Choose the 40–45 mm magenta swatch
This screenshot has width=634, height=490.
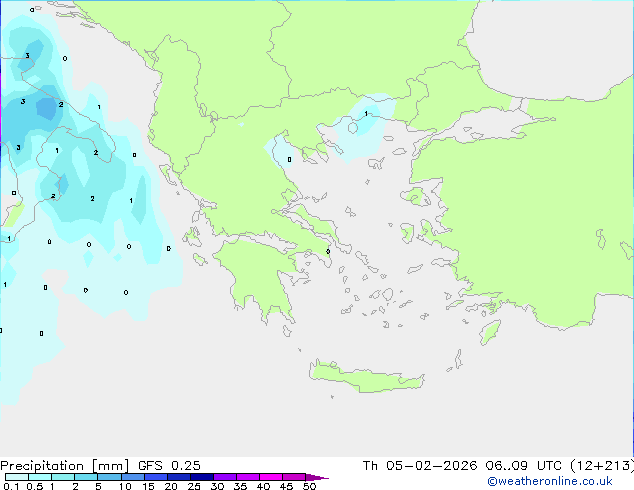tap(271, 477)
